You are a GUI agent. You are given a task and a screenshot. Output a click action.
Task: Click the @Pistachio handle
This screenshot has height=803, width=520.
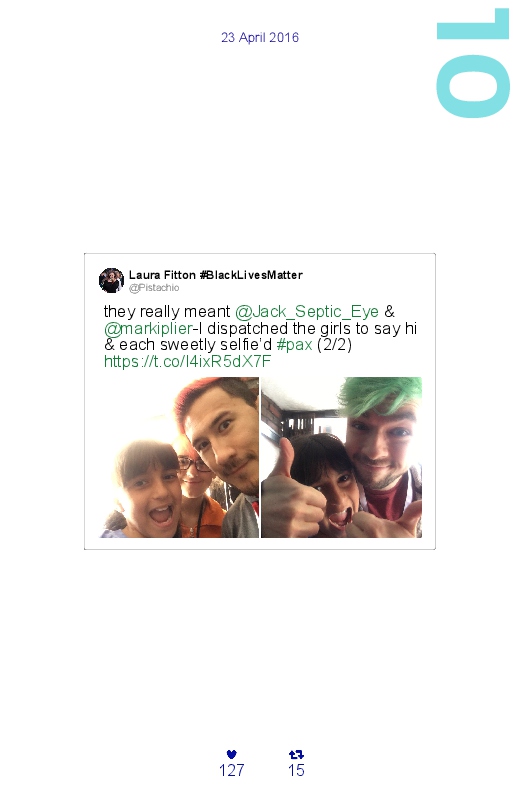tap(154, 288)
